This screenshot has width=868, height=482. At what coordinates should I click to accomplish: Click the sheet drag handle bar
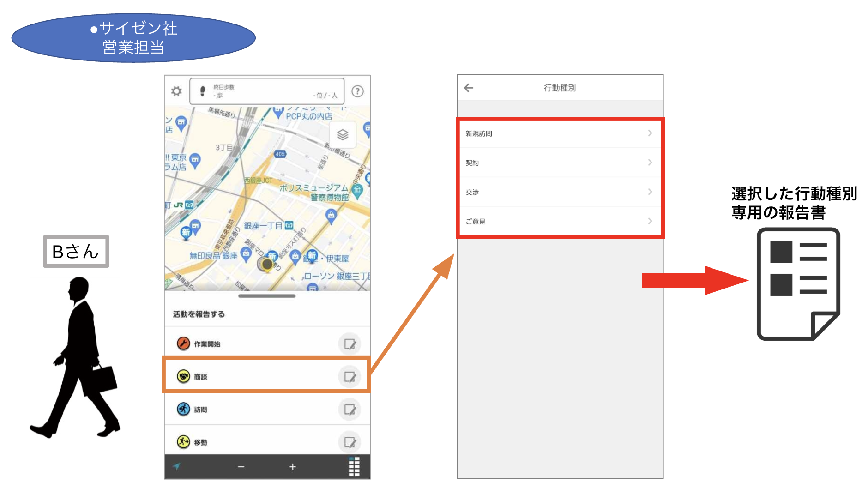[267, 296]
